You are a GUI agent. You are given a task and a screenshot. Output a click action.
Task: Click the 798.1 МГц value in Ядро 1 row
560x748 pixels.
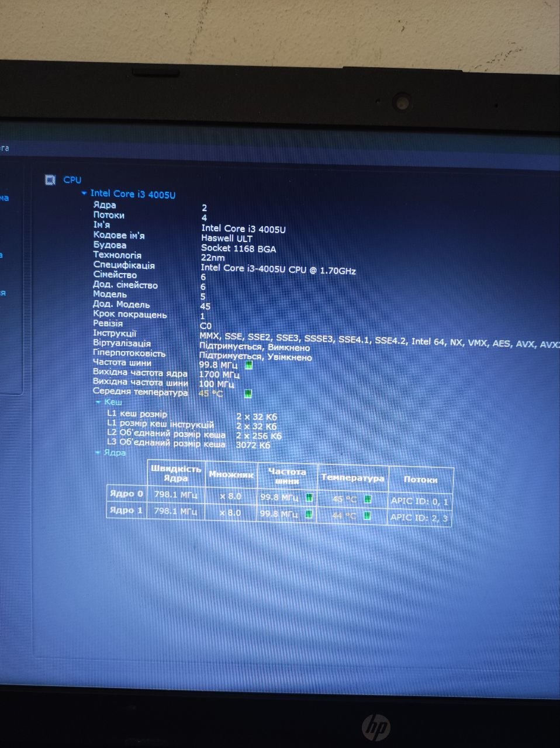[175, 511]
